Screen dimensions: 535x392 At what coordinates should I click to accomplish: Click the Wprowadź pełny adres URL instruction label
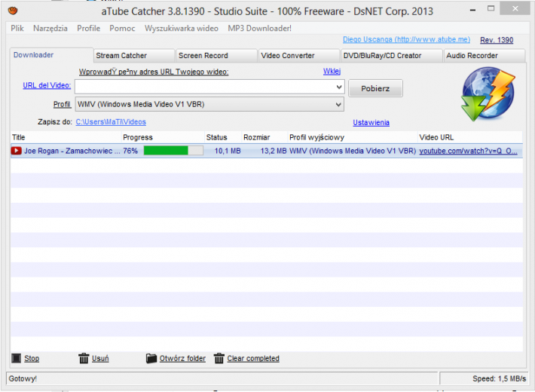click(x=154, y=72)
